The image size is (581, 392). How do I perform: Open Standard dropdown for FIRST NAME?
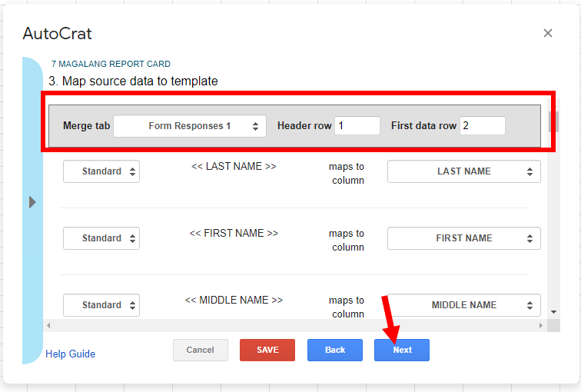pyautogui.click(x=101, y=238)
